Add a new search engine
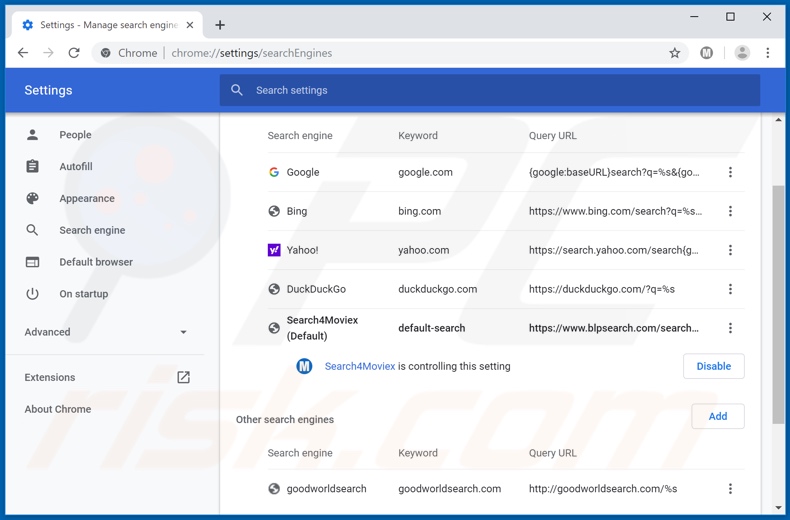The width and height of the screenshot is (790, 520). 717,416
